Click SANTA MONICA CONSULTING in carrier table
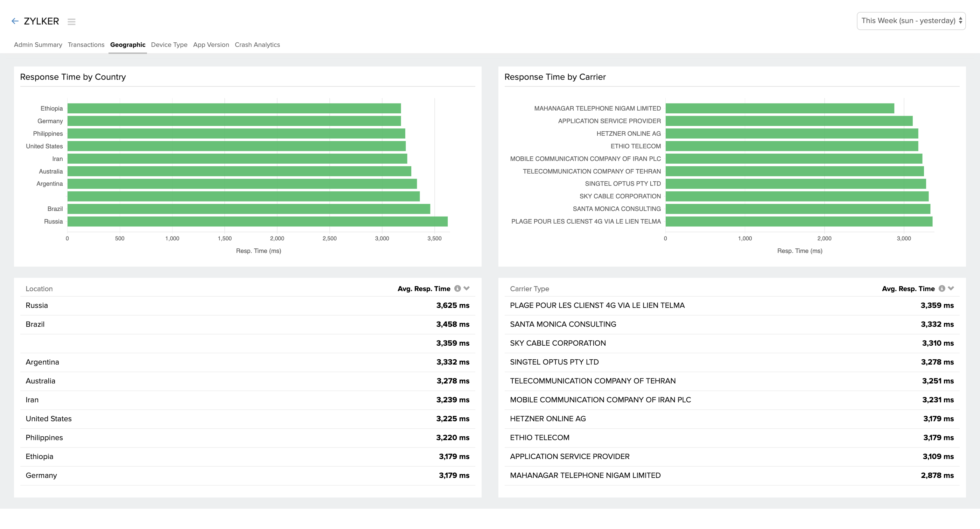 point(563,324)
